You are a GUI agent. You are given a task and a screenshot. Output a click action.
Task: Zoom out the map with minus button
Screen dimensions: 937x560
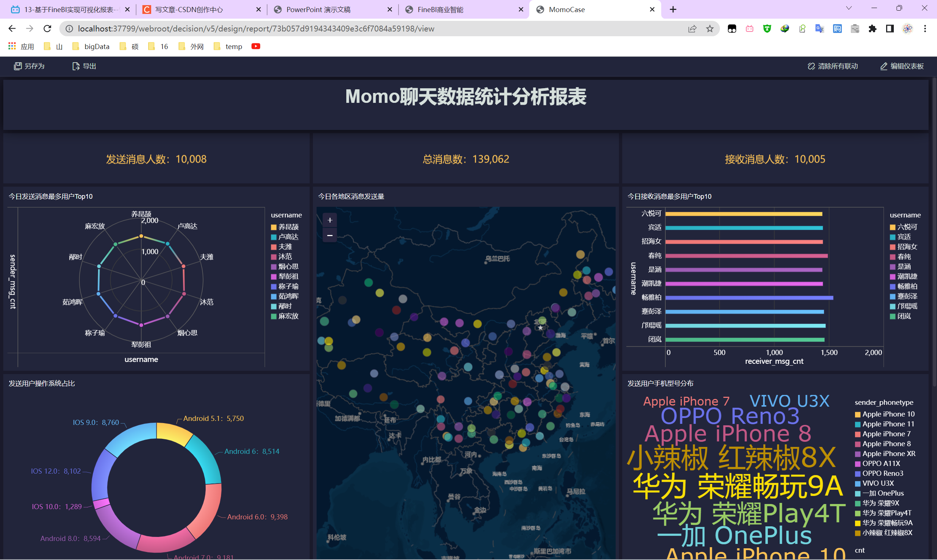(x=329, y=235)
